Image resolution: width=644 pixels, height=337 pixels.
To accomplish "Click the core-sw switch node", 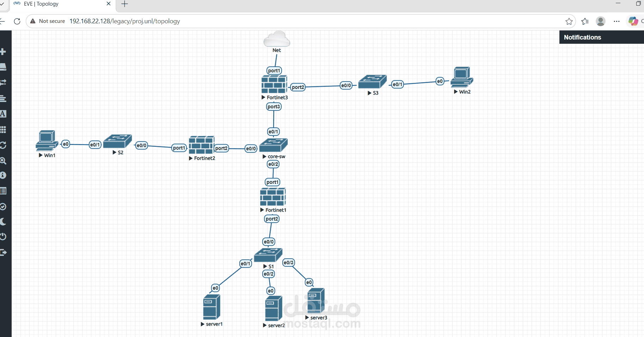I will point(274,145).
